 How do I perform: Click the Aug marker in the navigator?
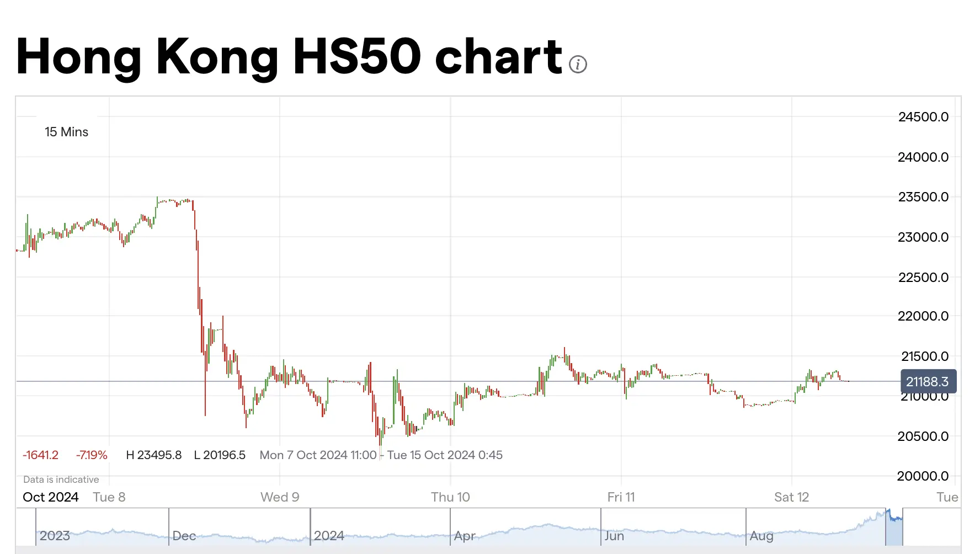(x=761, y=536)
